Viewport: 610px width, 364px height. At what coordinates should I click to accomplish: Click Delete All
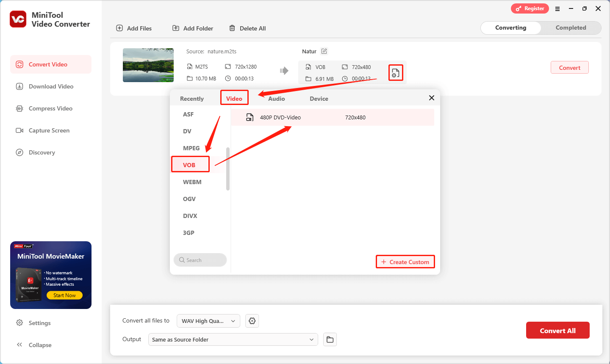pos(247,28)
